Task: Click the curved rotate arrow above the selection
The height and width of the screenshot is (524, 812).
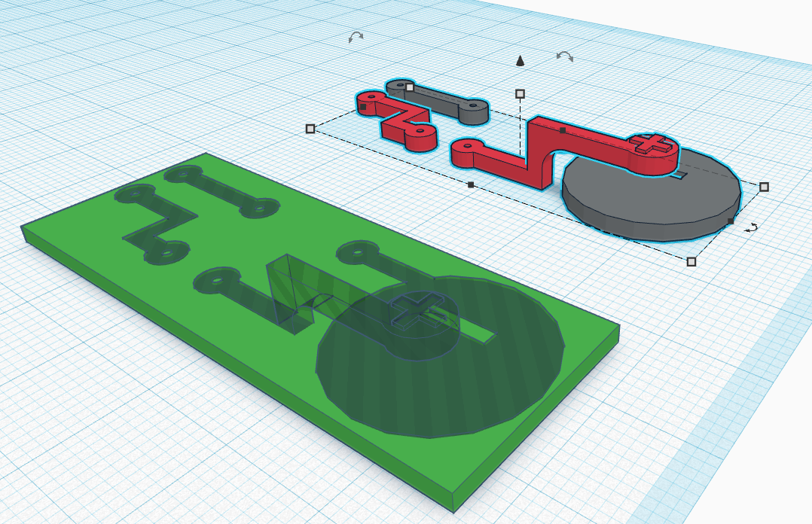Action: point(356,37)
